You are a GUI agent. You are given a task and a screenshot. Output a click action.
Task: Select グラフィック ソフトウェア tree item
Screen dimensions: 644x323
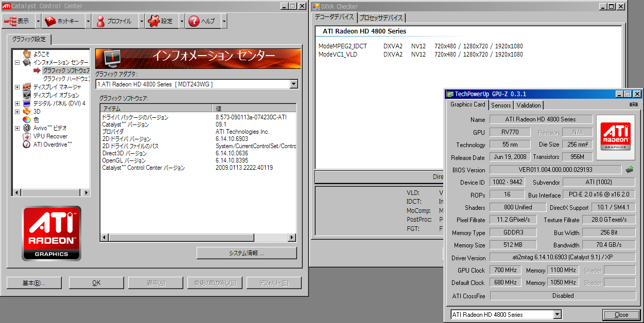pos(66,70)
